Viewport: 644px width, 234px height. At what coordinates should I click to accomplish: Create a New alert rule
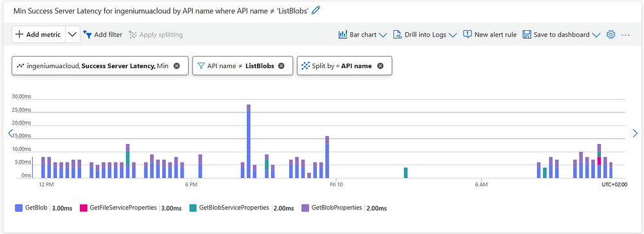[x=489, y=35]
